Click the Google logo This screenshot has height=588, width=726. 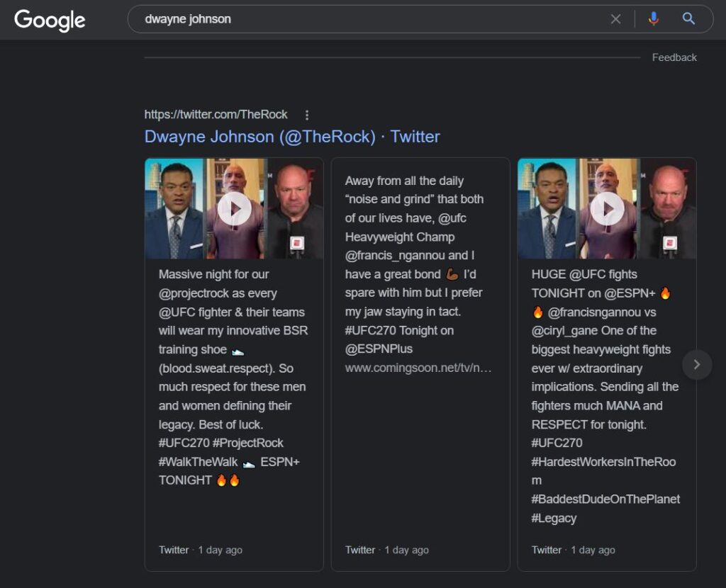coord(50,20)
